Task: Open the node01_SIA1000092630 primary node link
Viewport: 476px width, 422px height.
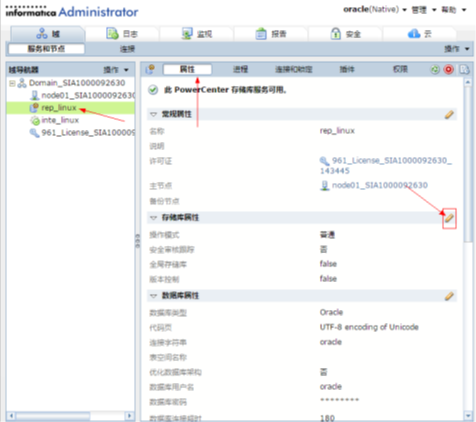Action: pyautogui.click(x=380, y=185)
